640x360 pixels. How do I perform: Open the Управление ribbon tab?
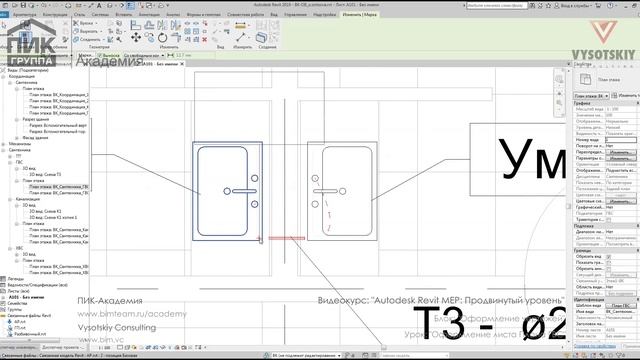pyautogui.click(x=295, y=14)
